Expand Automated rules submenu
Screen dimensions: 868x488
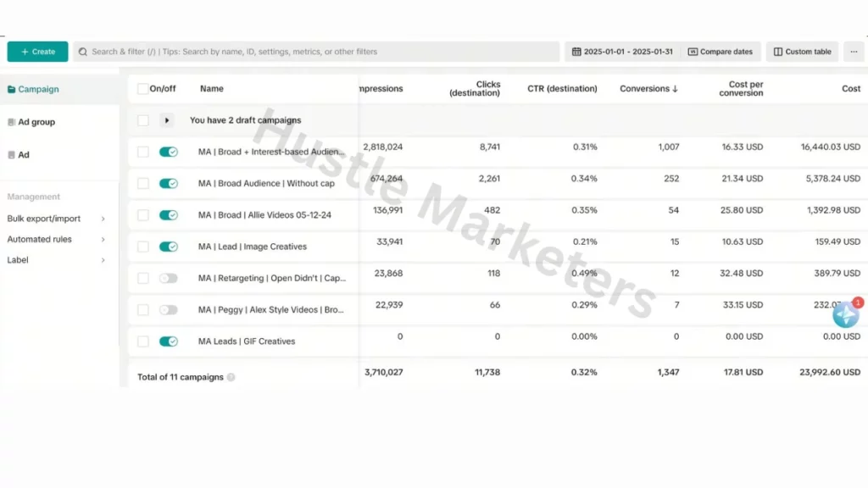point(103,240)
